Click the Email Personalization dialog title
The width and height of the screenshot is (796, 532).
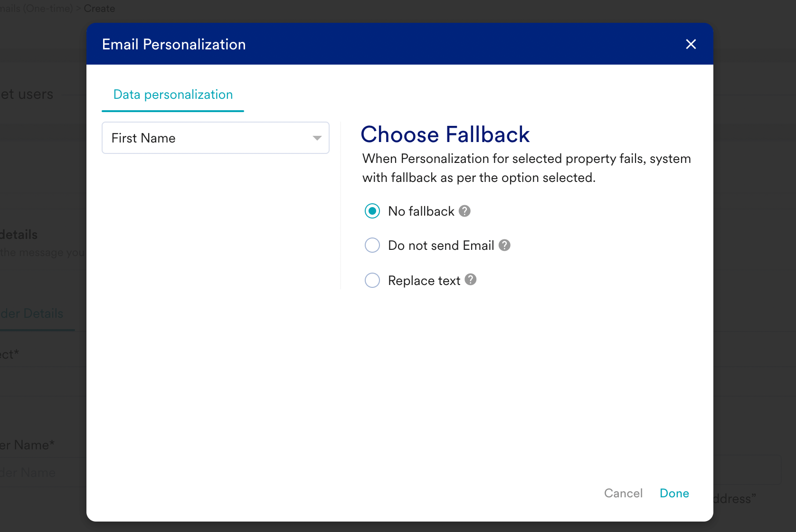point(174,44)
